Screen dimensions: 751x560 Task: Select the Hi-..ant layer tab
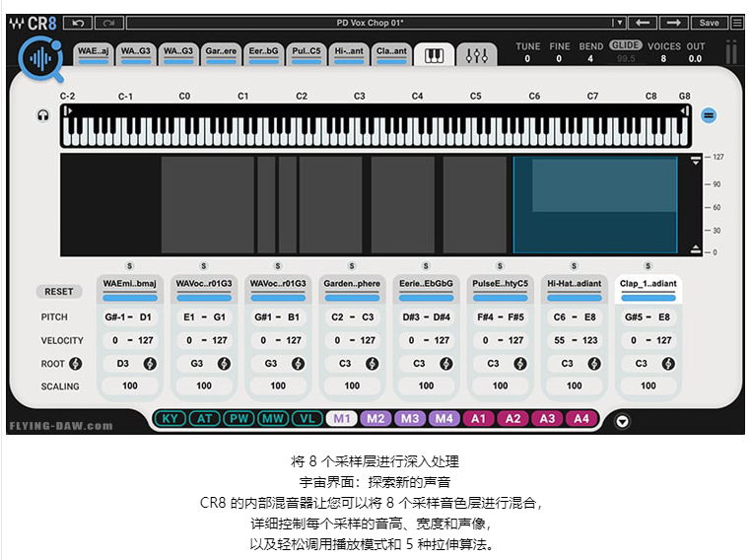[x=349, y=54]
